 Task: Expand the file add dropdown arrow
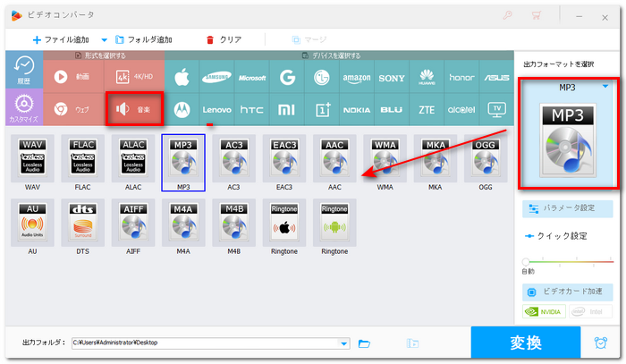point(104,39)
